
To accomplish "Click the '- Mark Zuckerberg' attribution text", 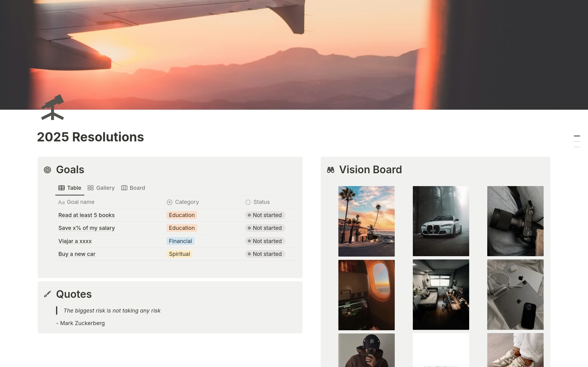I will click(x=81, y=323).
